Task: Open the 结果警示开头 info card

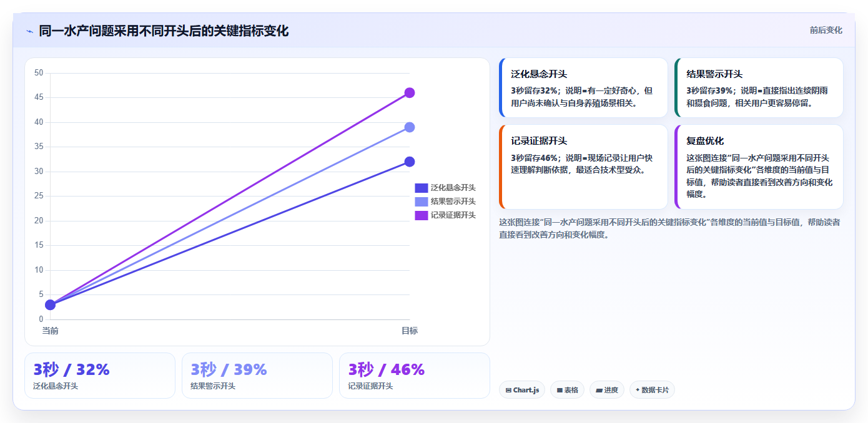Action: [x=759, y=88]
